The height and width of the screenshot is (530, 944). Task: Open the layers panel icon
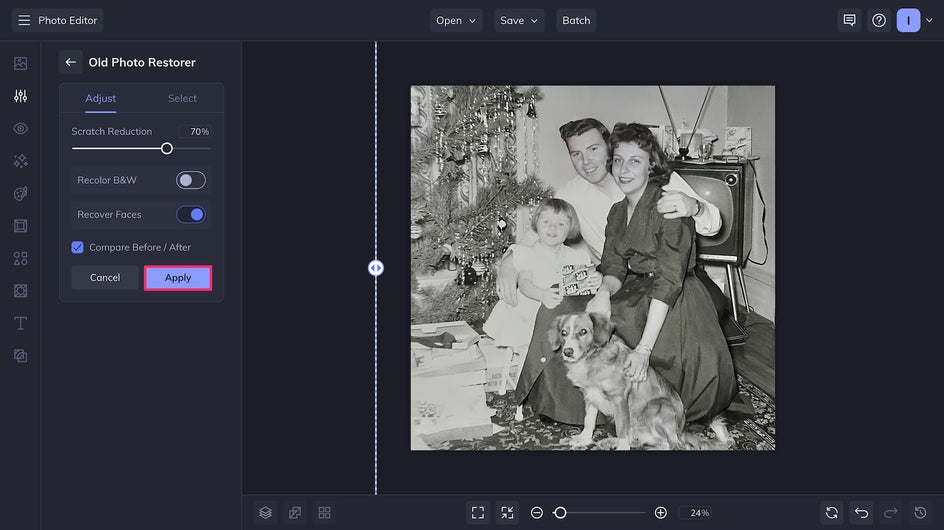point(266,513)
